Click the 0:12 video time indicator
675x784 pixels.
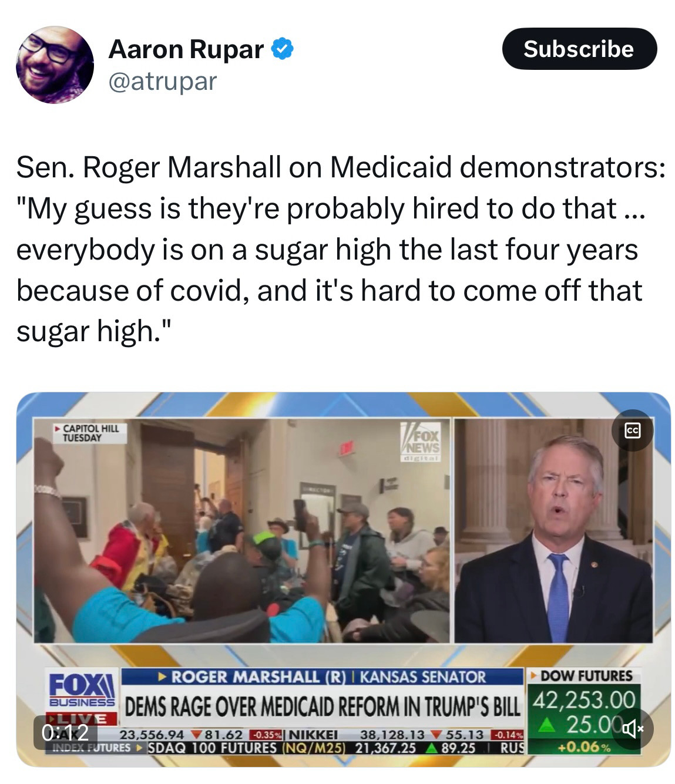(65, 732)
